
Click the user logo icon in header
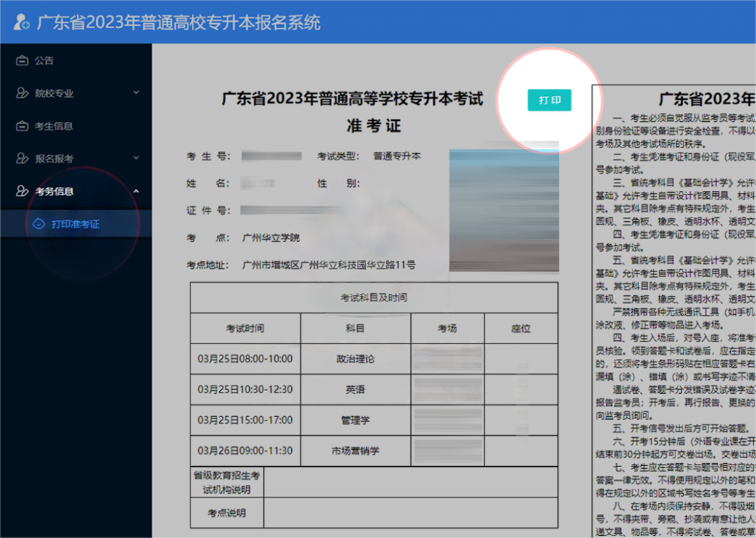21,22
